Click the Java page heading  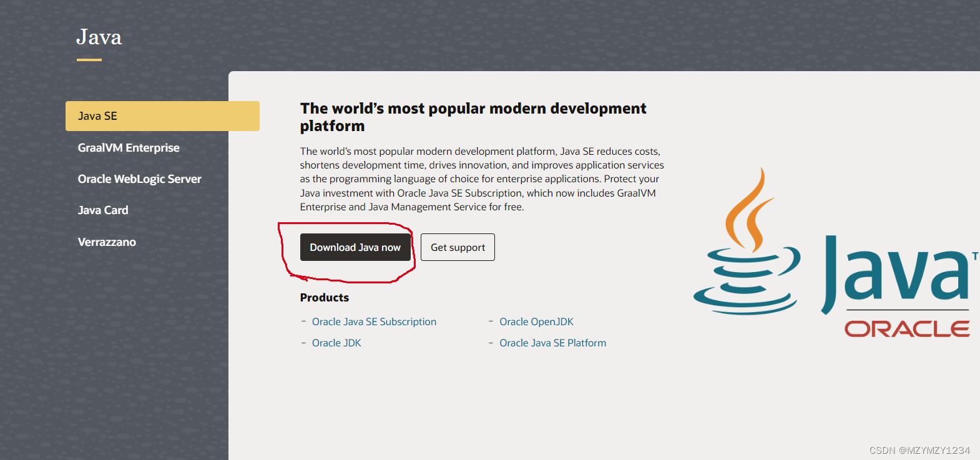[x=99, y=37]
